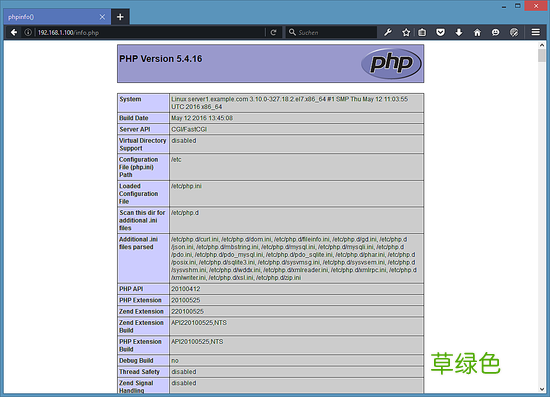Click the Thread Safety label
The width and height of the screenshot is (550, 397).
click(x=139, y=372)
